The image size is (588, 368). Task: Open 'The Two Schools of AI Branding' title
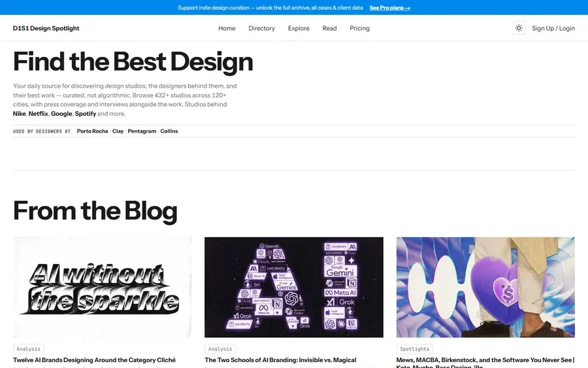(x=280, y=360)
